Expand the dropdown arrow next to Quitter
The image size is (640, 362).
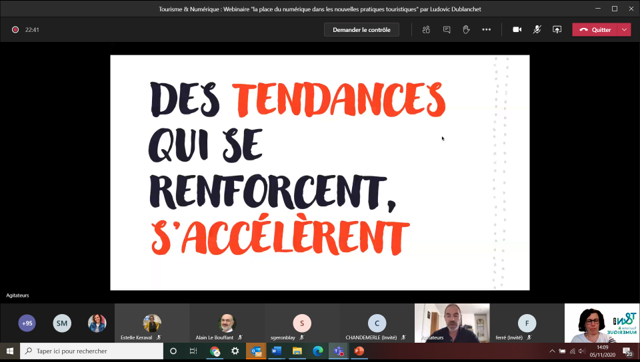pos(624,30)
